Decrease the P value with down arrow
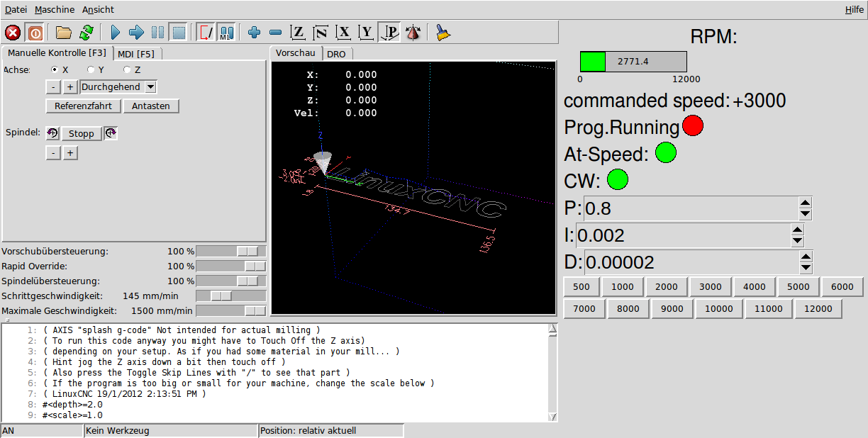Screen dimensions: 868x438 (805, 214)
